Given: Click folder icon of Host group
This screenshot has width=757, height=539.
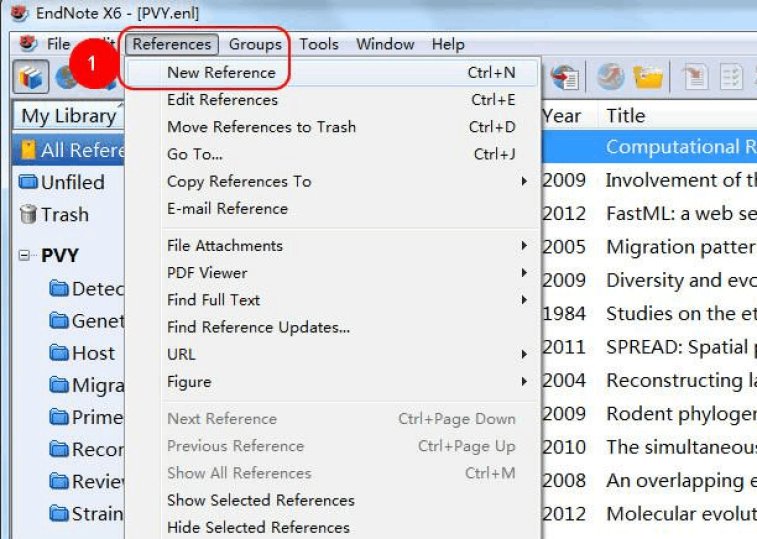Looking at the screenshot, I should pos(59,353).
